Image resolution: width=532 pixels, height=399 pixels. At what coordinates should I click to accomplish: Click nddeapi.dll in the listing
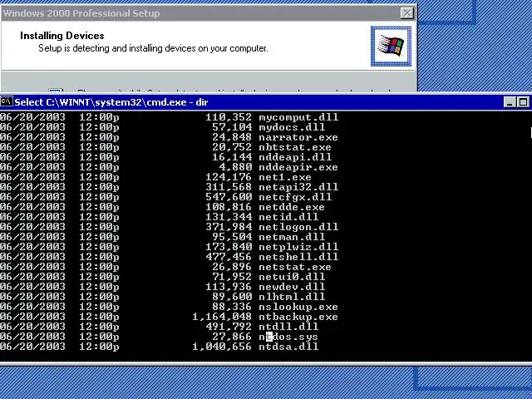coord(295,157)
